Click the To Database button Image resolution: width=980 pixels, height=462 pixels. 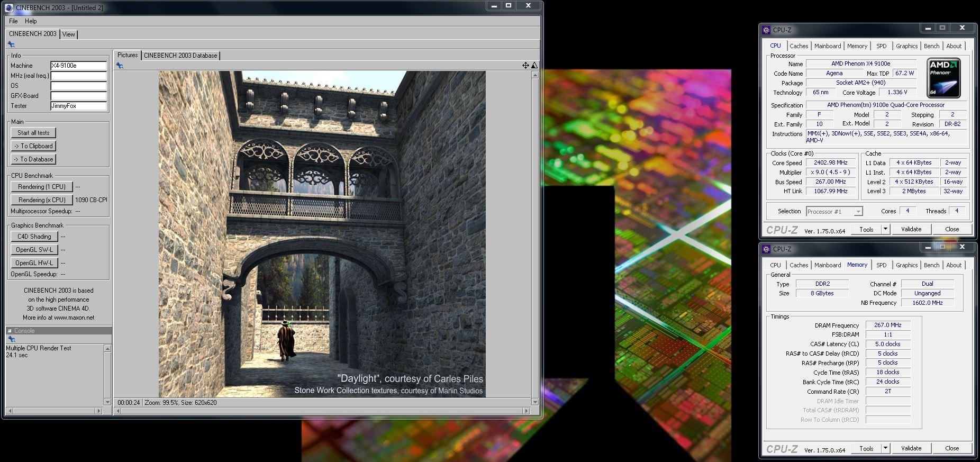pos(33,159)
